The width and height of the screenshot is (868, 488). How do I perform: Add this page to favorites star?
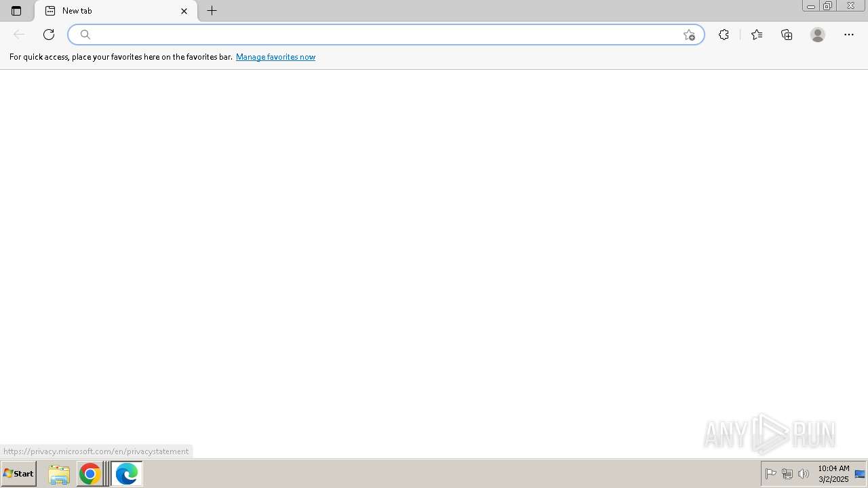(x=689, y=35)
